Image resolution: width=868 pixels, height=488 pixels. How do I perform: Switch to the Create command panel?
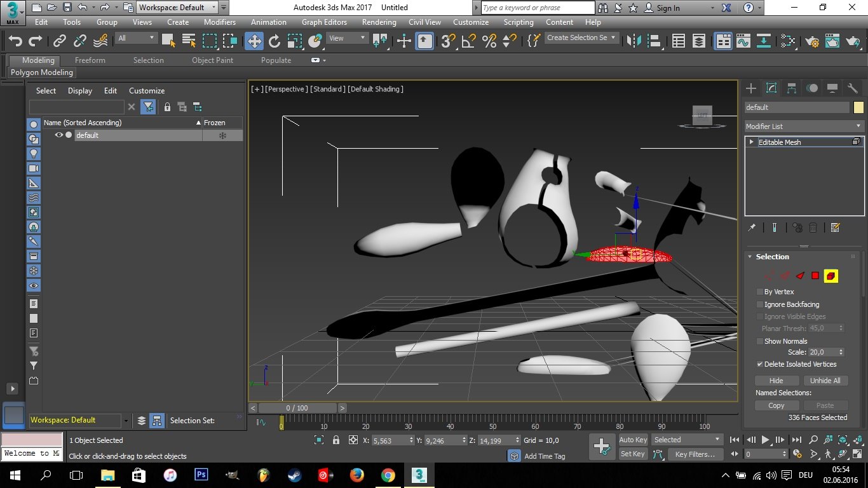coord(751,88)
